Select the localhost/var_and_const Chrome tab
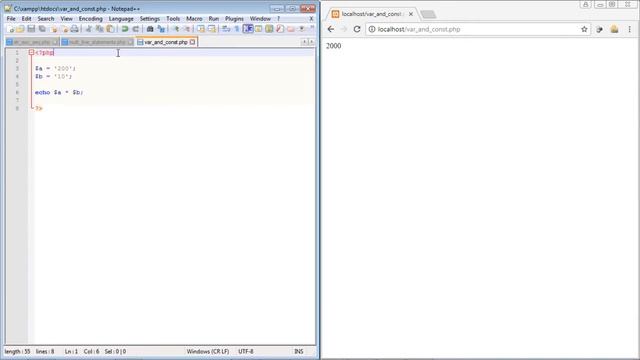The width and height of the screenshot is (640, 360). pos(371,14)
